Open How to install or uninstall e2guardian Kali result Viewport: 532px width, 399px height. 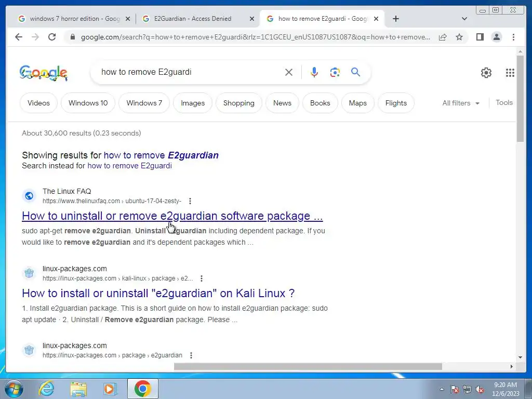pos(158,293)
